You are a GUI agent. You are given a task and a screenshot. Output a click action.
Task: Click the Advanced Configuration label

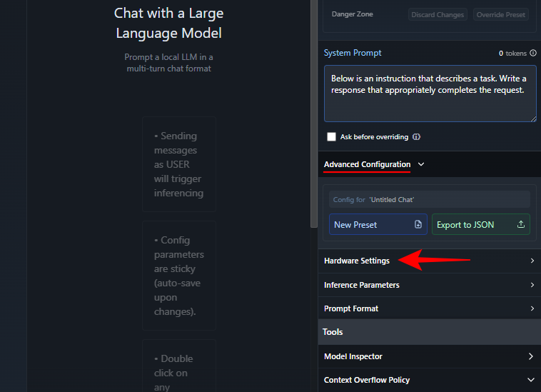[x=367, y=164]
